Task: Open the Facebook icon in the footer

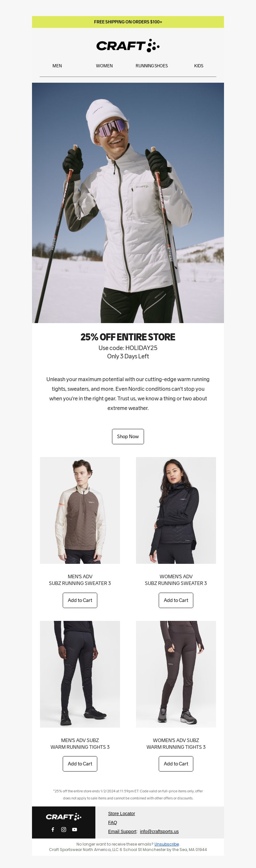Action: pos(53,829)
